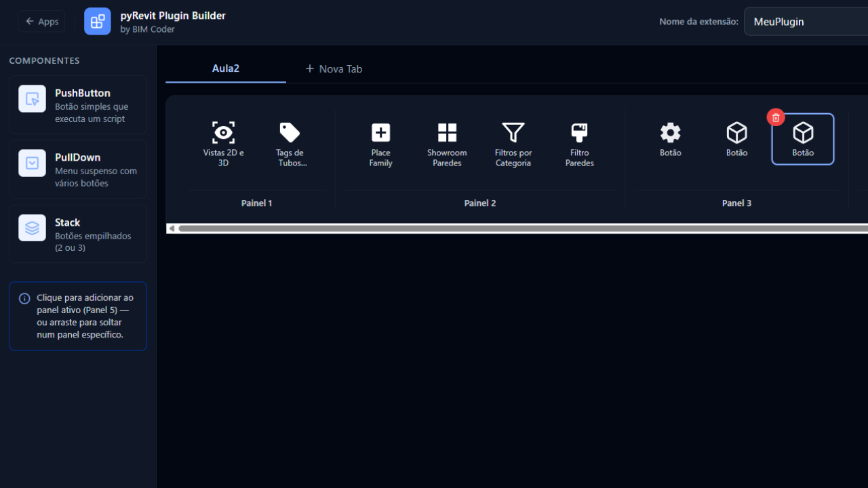Focus the extension name field MeuPlugin
This screenshot has height=488, width=868.
pos(806,22)
